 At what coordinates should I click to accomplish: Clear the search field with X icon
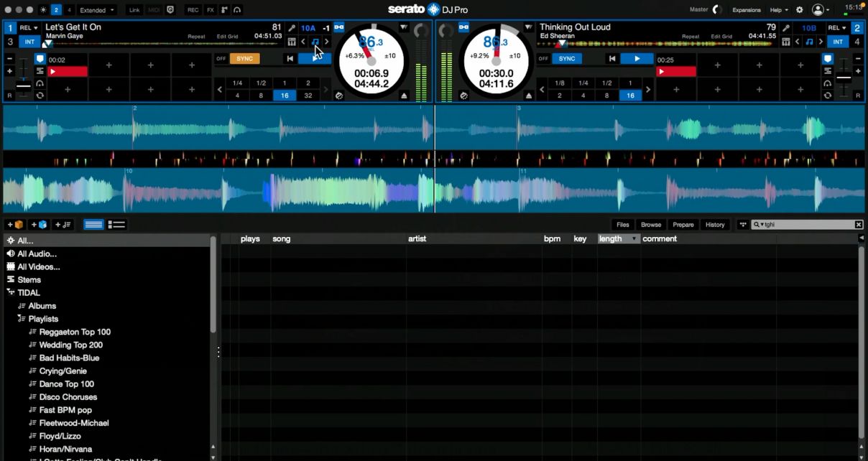point(859,225)
